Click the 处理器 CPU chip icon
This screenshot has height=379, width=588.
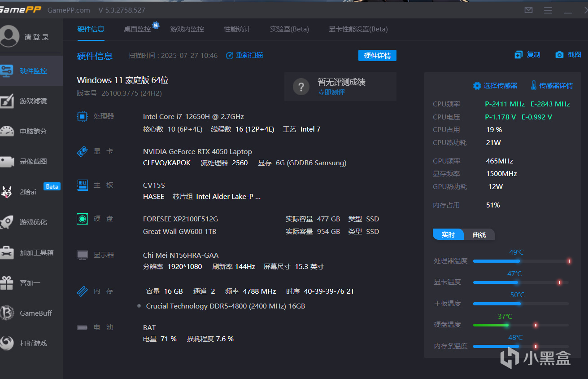(x=82, y=117)
